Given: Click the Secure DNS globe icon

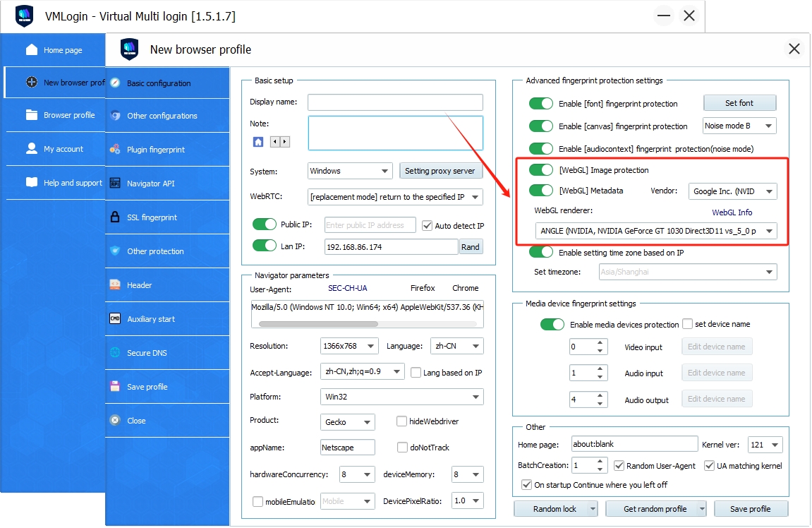Looking at the screenshot, I should (115, 353).
